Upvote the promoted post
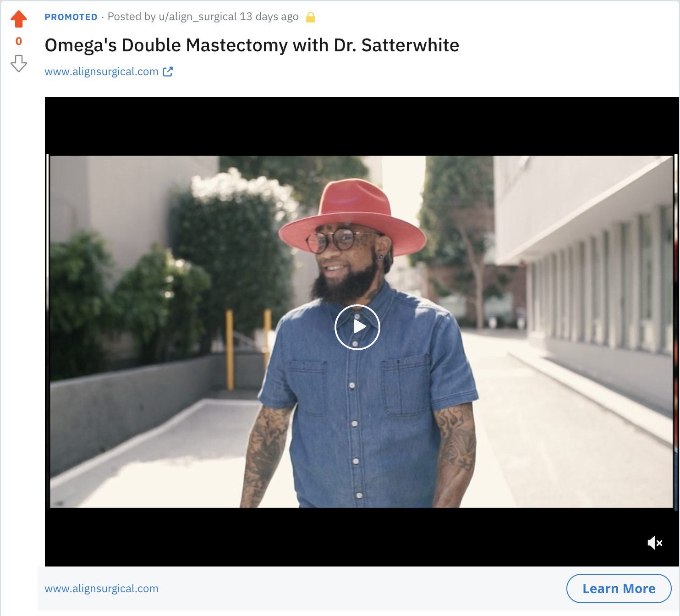Image resolution: width=680 pixels, height=616 pixels. (19, 19)
